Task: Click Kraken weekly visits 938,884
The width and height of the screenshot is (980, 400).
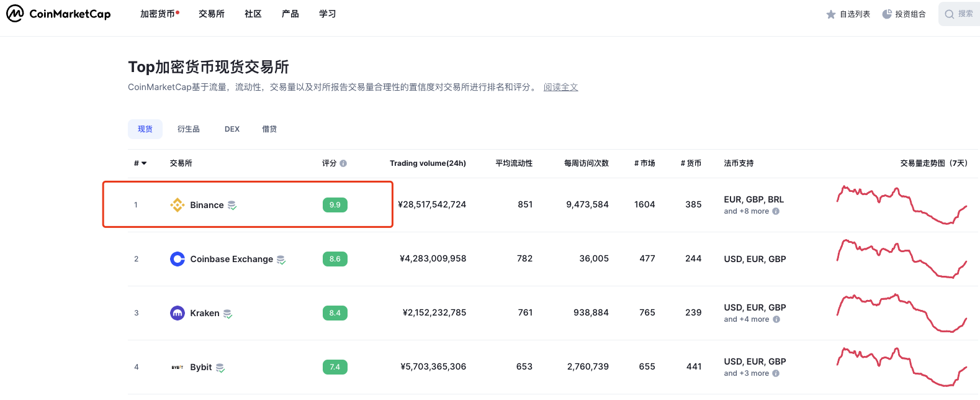Action: point(591,312)
